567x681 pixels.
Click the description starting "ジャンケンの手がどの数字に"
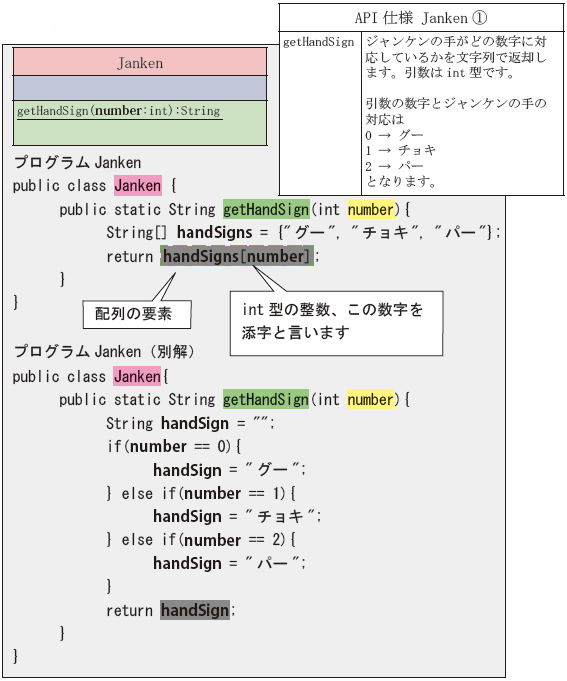pos(456,57)
